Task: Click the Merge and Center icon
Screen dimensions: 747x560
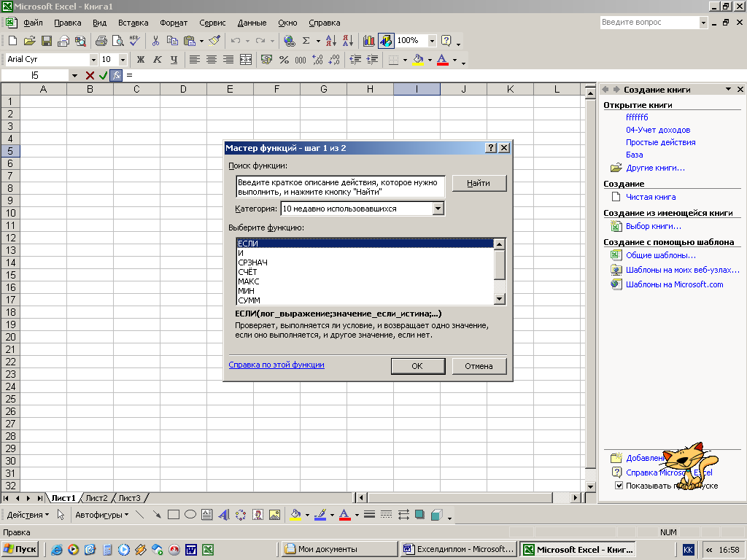Action: pyautogui.click(x=246, y=60)
